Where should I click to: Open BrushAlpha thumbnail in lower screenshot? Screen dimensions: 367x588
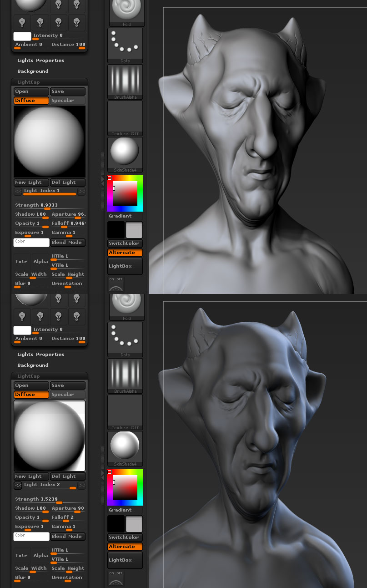(x=125, y=375)
